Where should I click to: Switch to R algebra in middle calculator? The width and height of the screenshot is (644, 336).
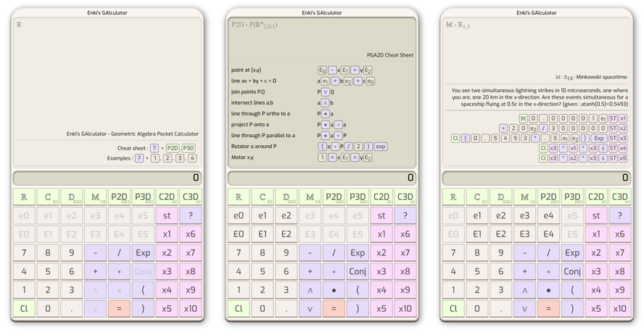[239, 197]
